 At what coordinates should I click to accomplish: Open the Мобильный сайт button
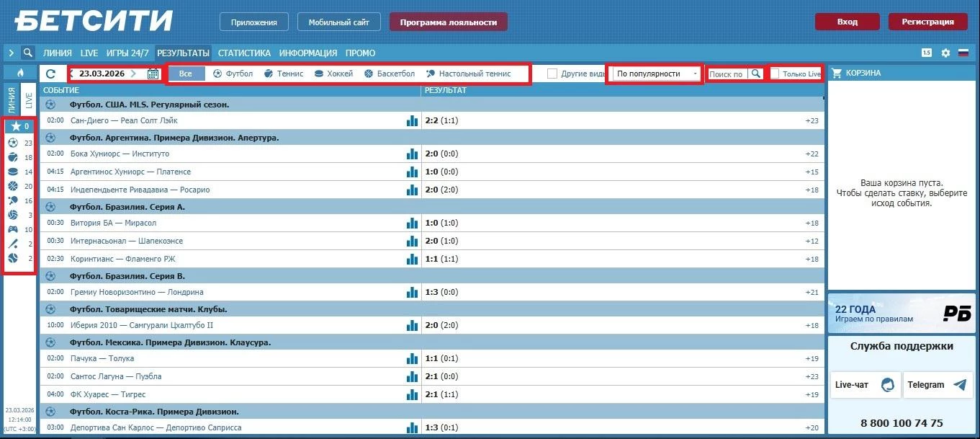click(x=339, y=22)
